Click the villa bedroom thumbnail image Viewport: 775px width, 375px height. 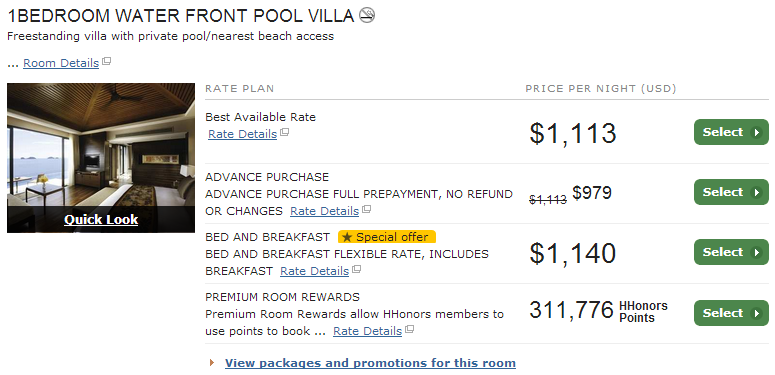101,144
